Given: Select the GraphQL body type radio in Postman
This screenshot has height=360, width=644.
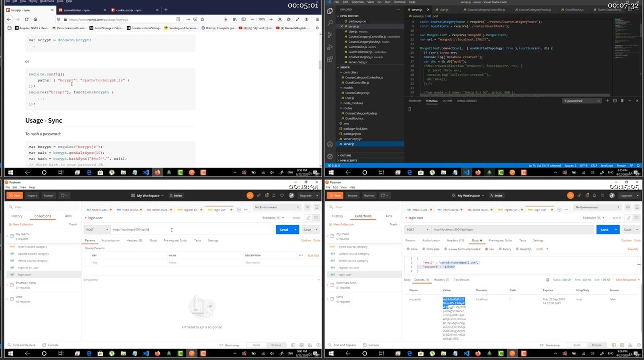Looking at the screenshot, I should 517,249.
